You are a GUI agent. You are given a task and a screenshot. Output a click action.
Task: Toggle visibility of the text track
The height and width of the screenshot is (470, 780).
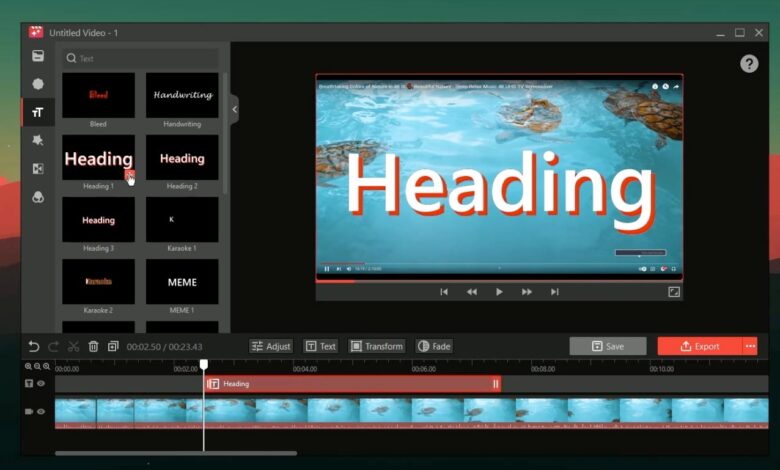coord(41,383)
